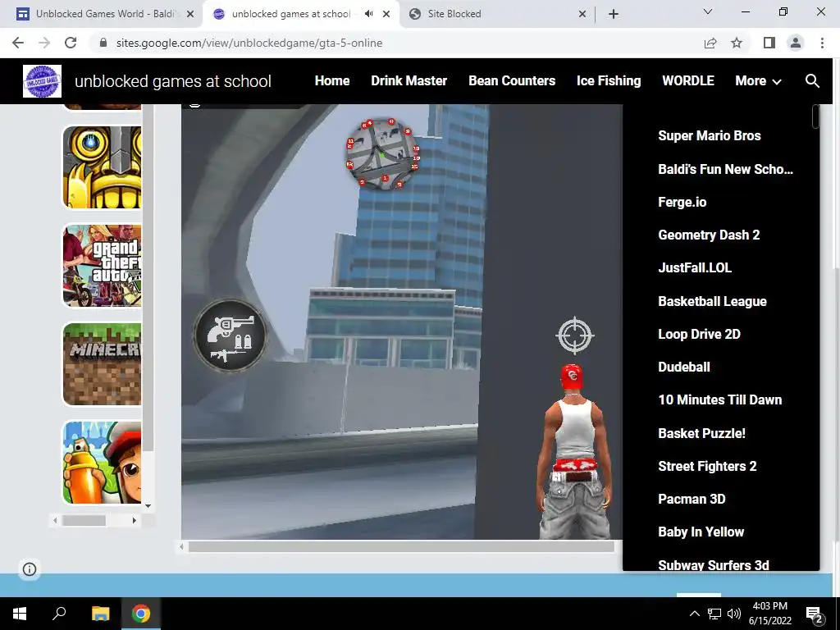
Task: Click the sidebar scroll down arrow
Action: point(148,505)
